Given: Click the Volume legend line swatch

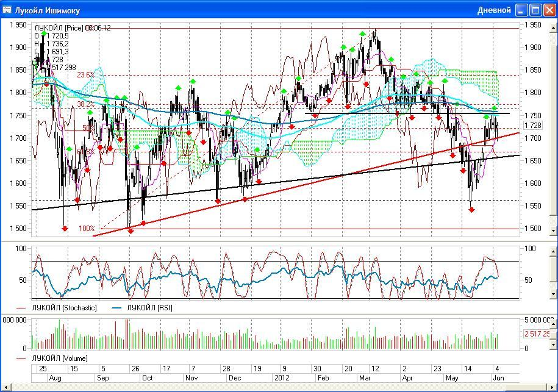Looking at the screenshot, I should tap(21, 358).
